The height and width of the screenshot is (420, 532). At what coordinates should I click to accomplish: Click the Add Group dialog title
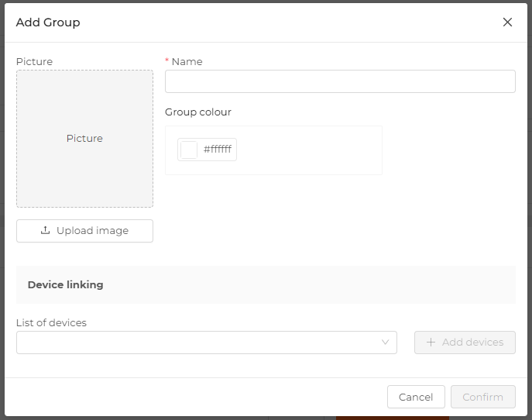coord(48,22)
